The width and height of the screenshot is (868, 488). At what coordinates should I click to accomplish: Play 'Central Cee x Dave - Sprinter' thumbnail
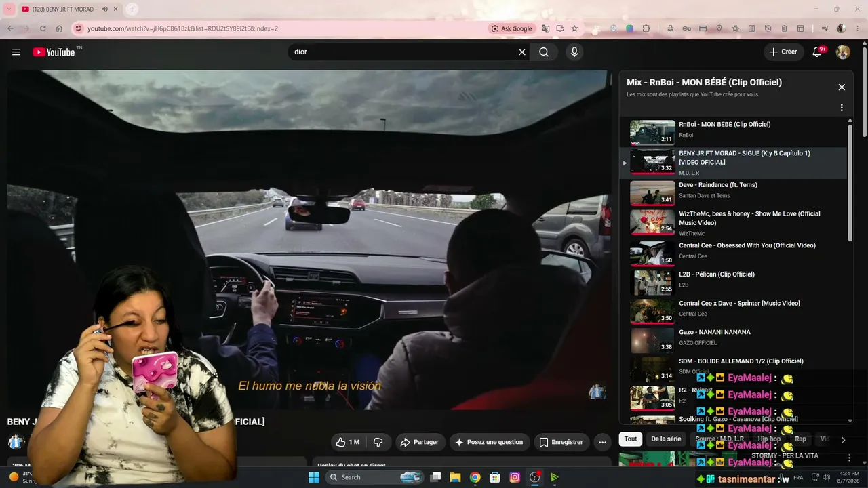(652, 312)
